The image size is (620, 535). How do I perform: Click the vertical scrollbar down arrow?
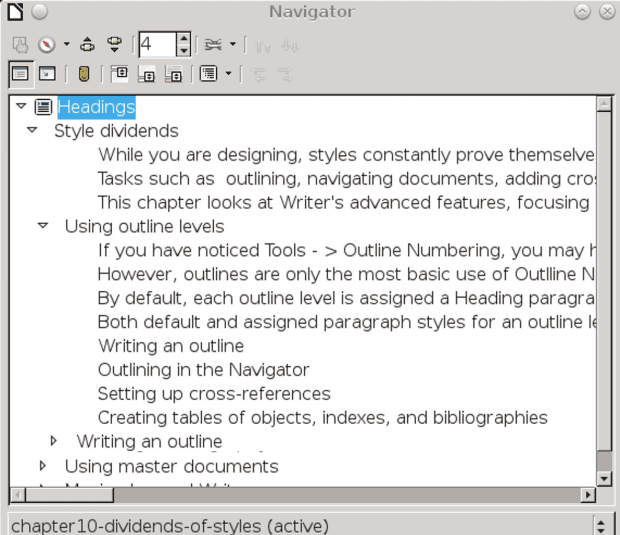[x=604, y=479]
